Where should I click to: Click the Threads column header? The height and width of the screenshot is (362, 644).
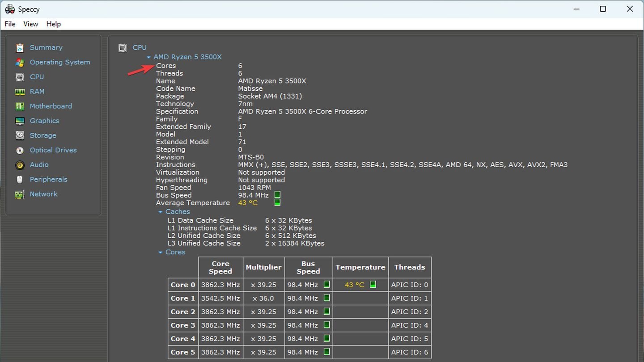coord(410,267)
